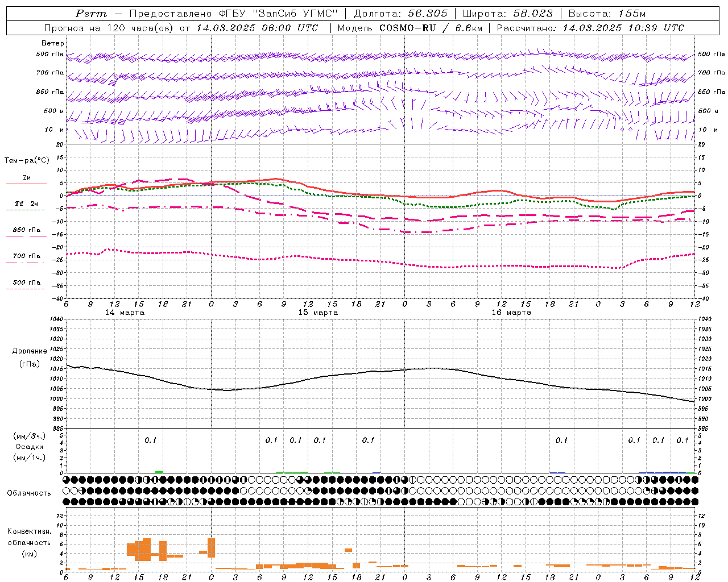Click the 700 гПа temperature legend label

(27, 256)
